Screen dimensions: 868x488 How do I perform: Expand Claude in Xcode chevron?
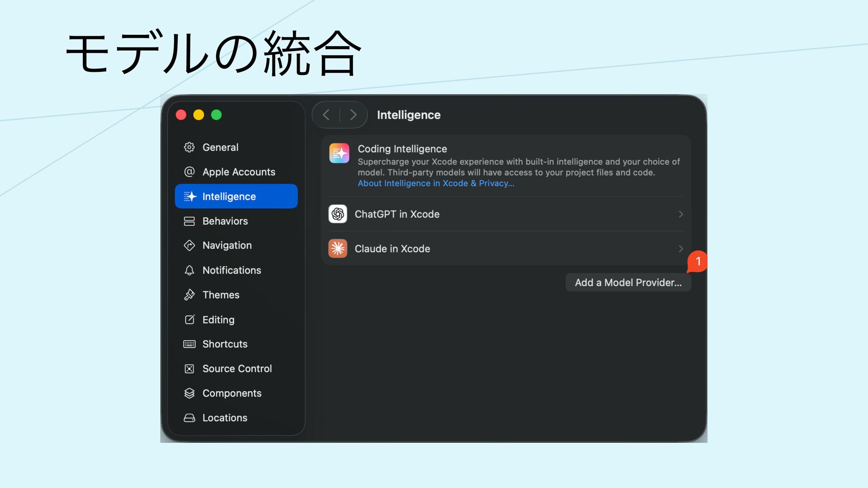680,249
